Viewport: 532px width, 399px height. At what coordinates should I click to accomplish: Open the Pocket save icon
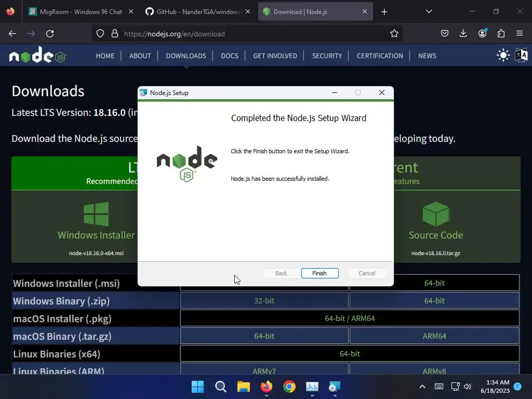[445, 34]
